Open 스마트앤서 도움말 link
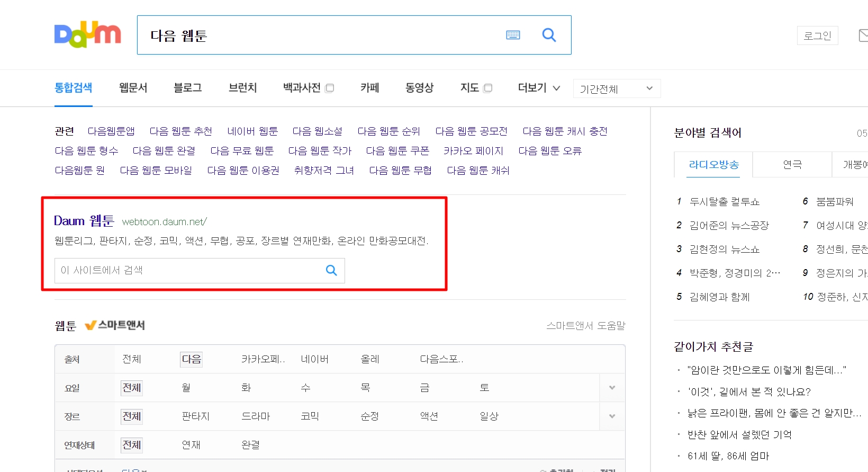Viewport: 868px width, 472px height. [586, 326]
